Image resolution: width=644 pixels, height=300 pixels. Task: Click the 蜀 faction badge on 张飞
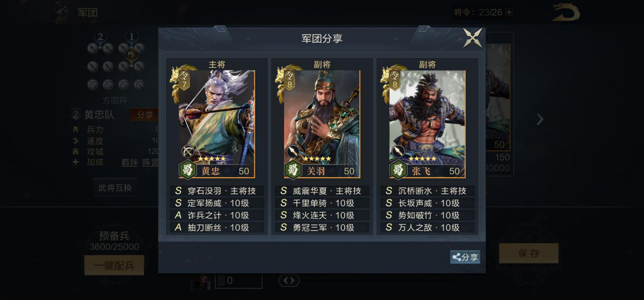[x=398, y=170]
